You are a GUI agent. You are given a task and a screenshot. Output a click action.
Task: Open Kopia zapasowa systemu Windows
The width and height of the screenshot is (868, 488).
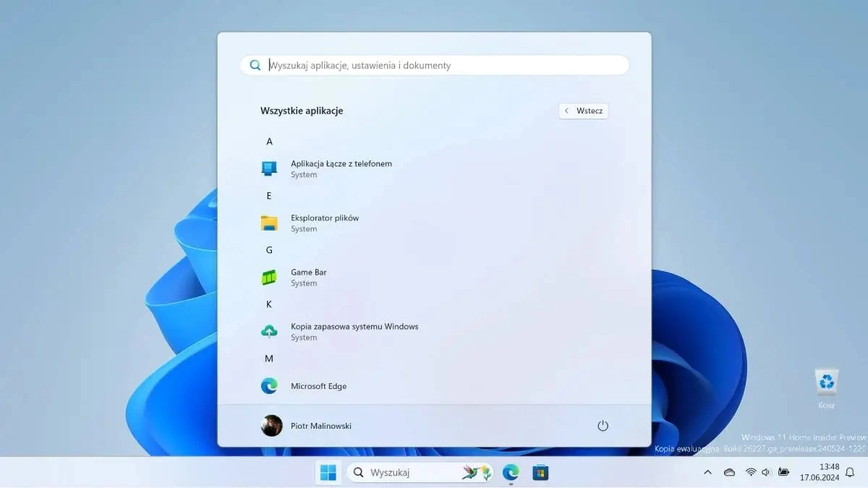click(353, 331)
